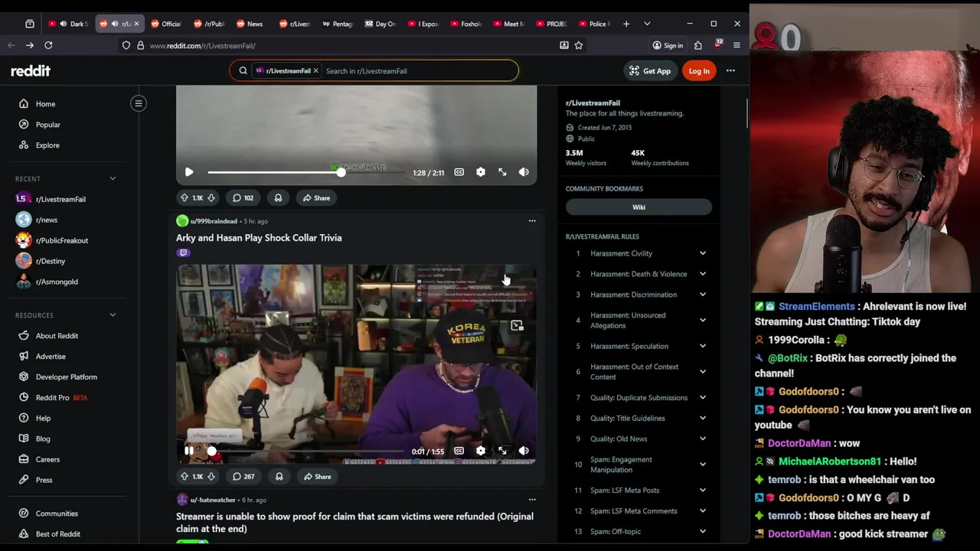Click the browser address bar URL
This screenshot has width=980, height=551.
(202, 45)
